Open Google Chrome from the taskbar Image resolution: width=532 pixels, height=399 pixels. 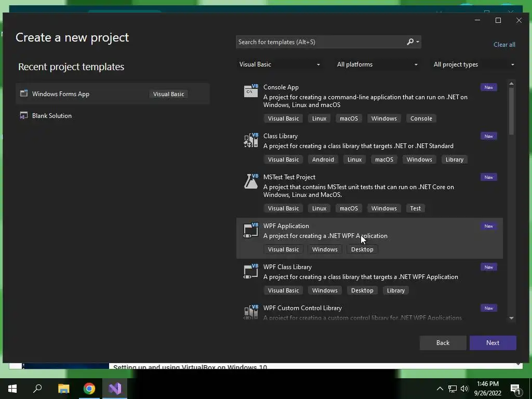[x=89, y=389]
